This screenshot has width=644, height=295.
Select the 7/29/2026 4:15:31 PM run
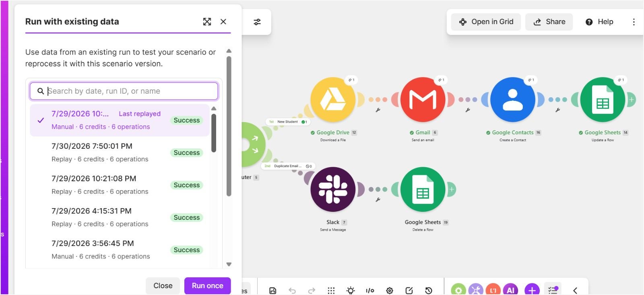coord(120,217)
